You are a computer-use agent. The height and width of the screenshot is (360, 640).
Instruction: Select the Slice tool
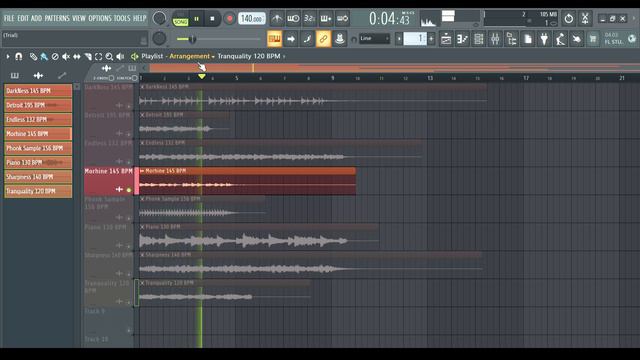[x=88, y=56]
